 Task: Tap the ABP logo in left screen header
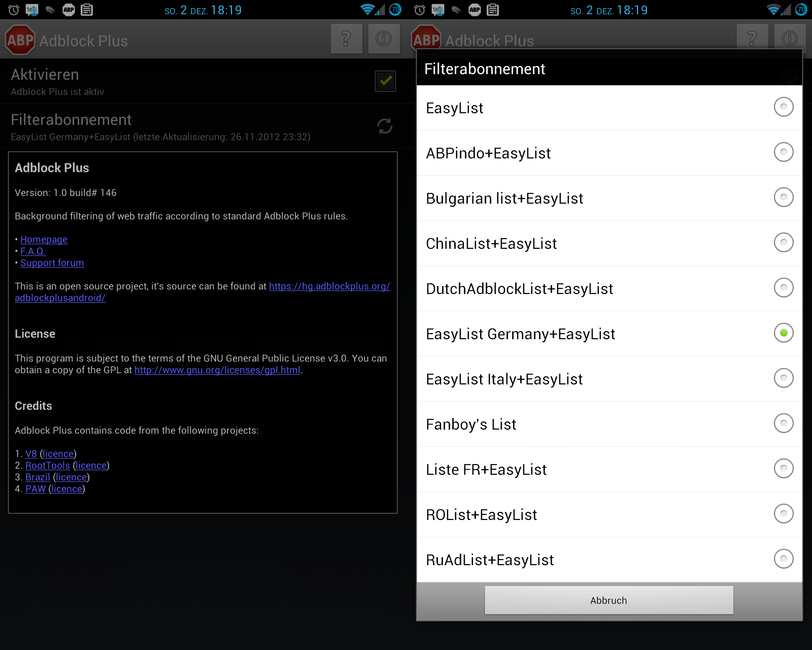point(20,40)
